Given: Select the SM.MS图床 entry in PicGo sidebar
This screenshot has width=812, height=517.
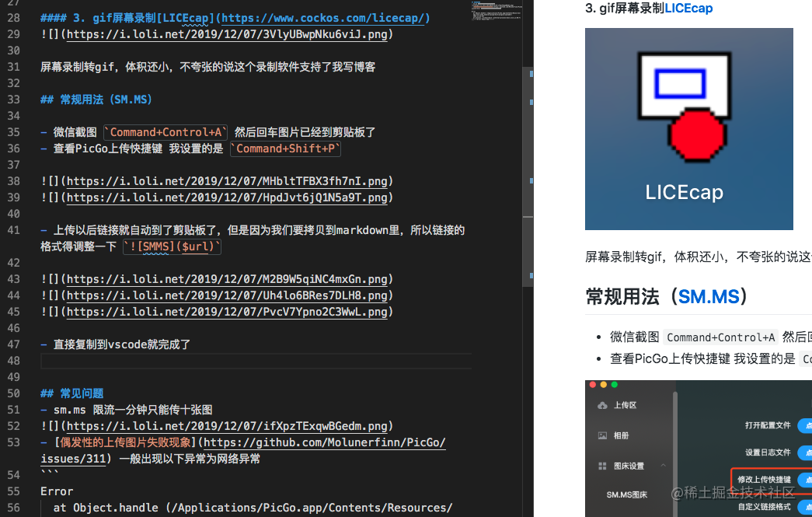Looking at the screenshot, I should pos(628,495).
